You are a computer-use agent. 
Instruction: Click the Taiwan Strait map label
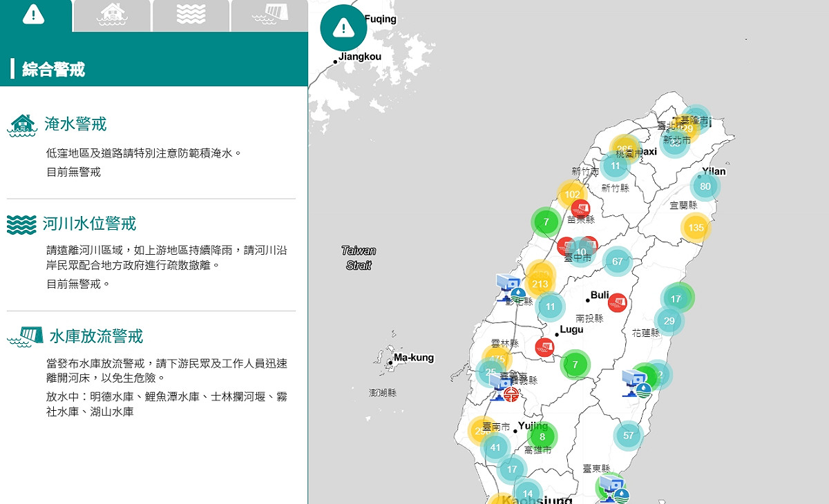[359, 258]
